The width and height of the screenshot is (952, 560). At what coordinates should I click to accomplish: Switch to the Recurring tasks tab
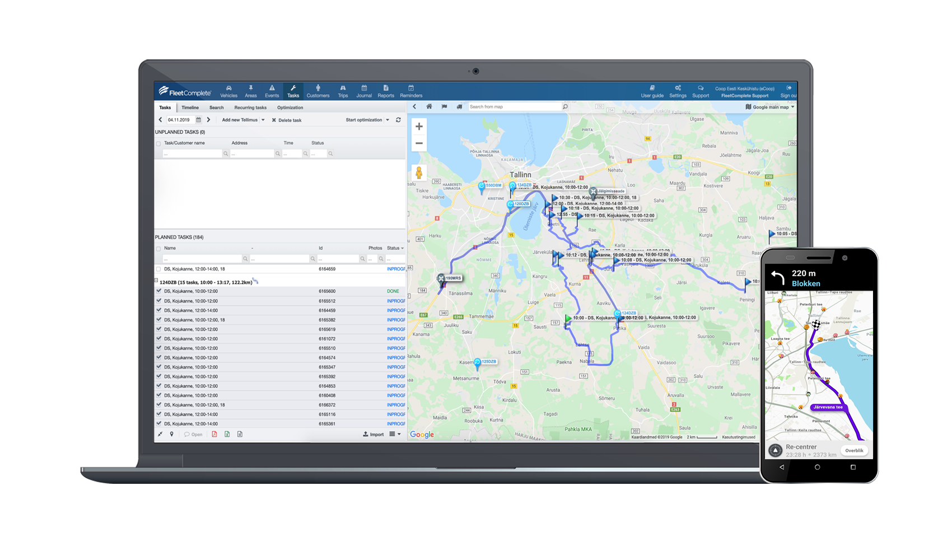[x=250, y=108]
